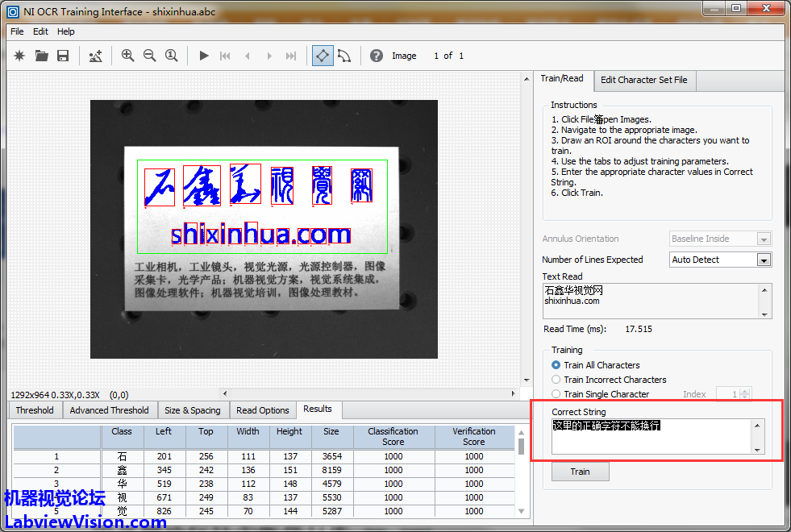Zoom out of the image
Screen dimensions: 791x532
point(149,56)
